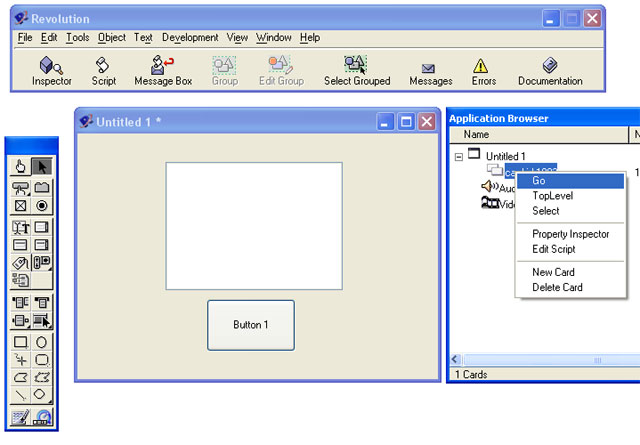
Task: Click the Group toolbar icon
Action: coord(224,71)
